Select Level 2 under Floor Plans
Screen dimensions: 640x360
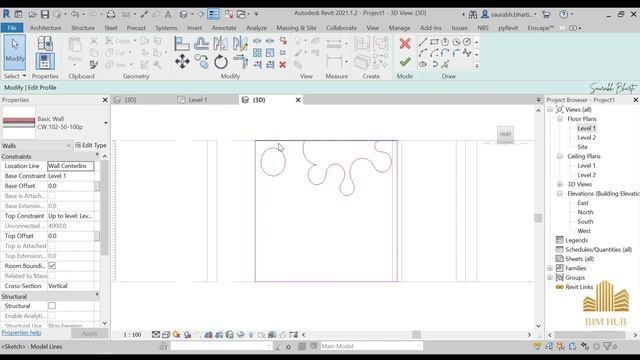point(587,138)
